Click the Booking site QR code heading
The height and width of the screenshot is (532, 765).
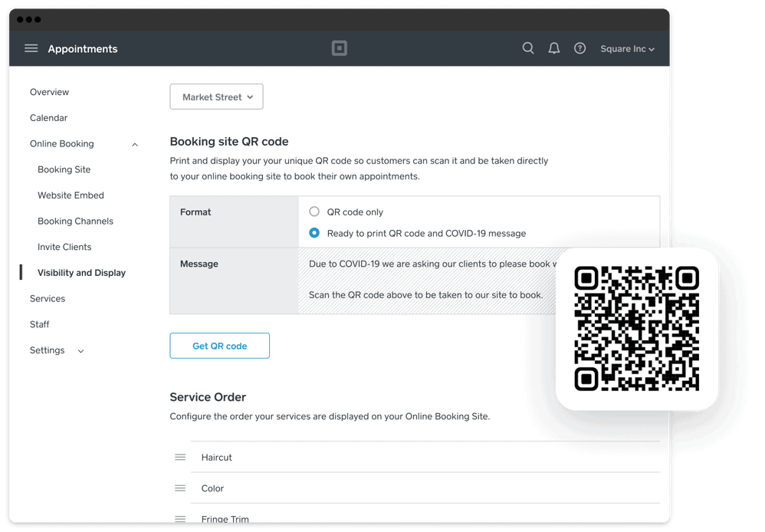[x=229, y=142]
